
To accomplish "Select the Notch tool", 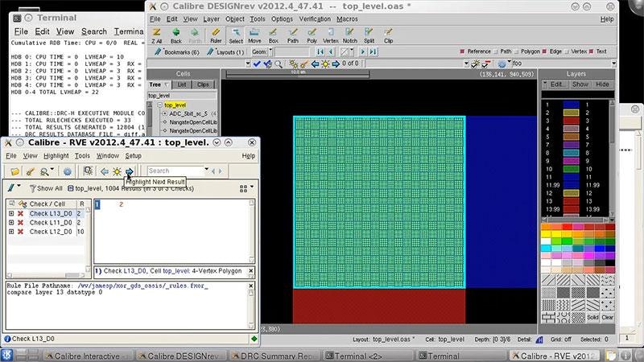I will [350, 35].
